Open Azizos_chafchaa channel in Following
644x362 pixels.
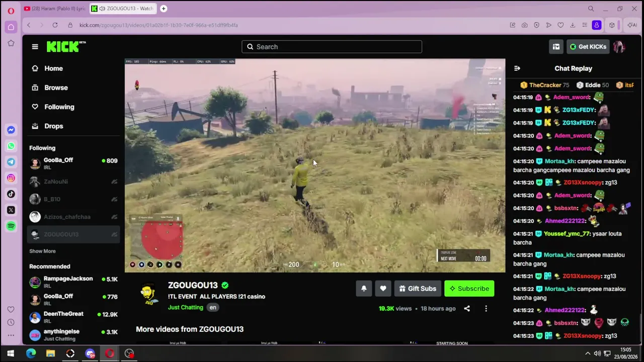(73, 217)
